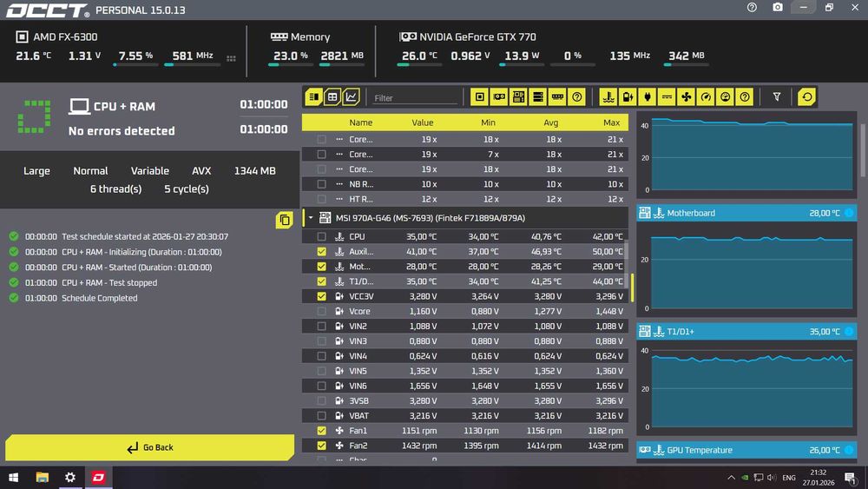Image resolution: width=868 pixels, height=489 pixels.
Task: Sort table by the Max column header
Action: point(611,122)
